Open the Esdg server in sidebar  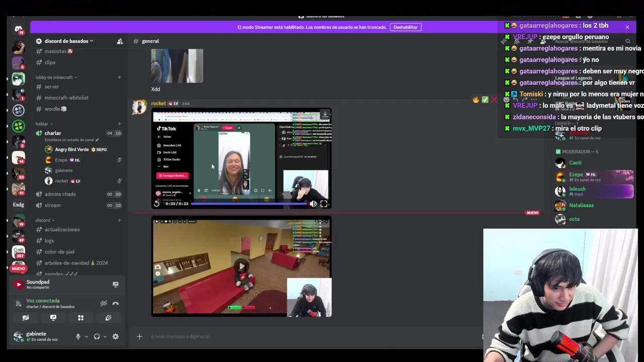click(19, 205)
